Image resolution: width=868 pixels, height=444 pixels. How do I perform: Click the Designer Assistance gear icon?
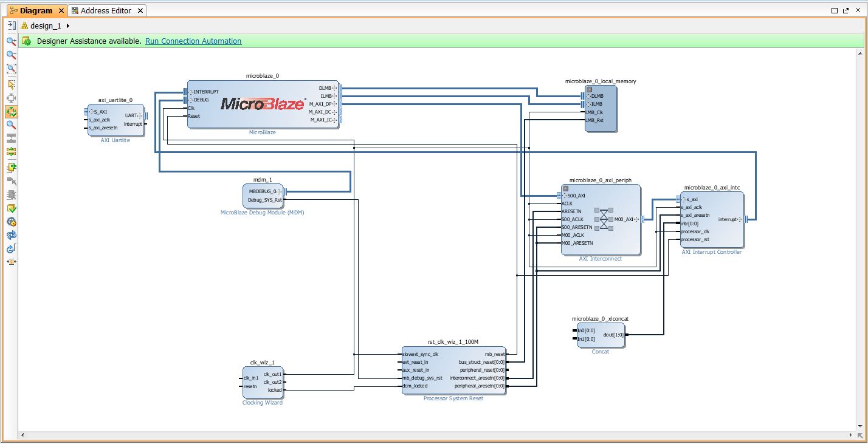[x=27, y=41]
